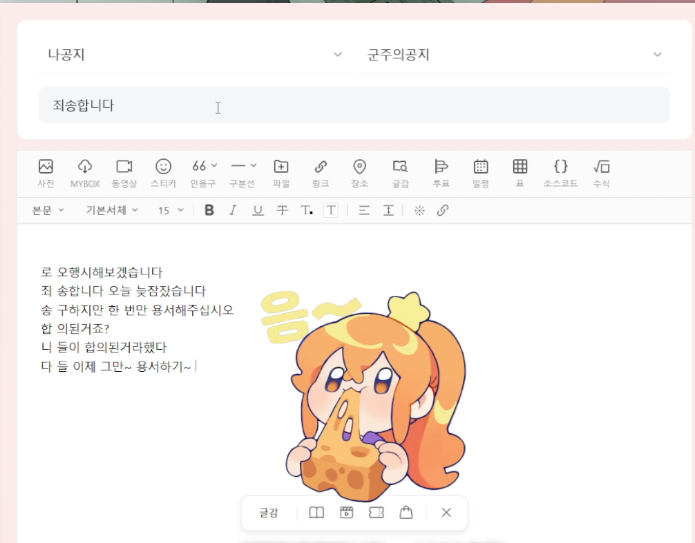Open MYBOX cloud upload
The image size is (695, 543).
(85, 172)
